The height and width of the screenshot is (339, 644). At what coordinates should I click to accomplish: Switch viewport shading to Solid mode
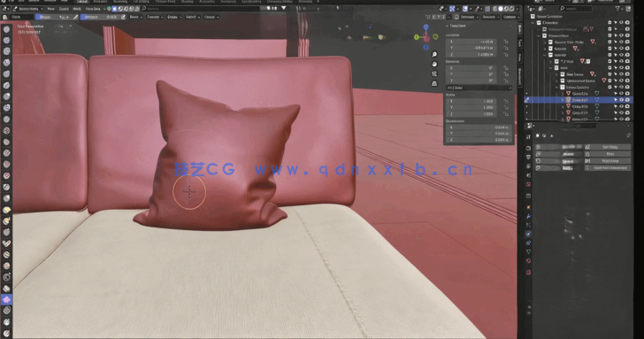(501, 9)
